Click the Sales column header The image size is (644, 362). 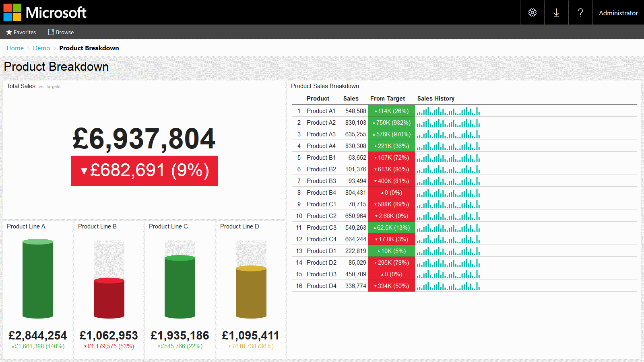351,99
